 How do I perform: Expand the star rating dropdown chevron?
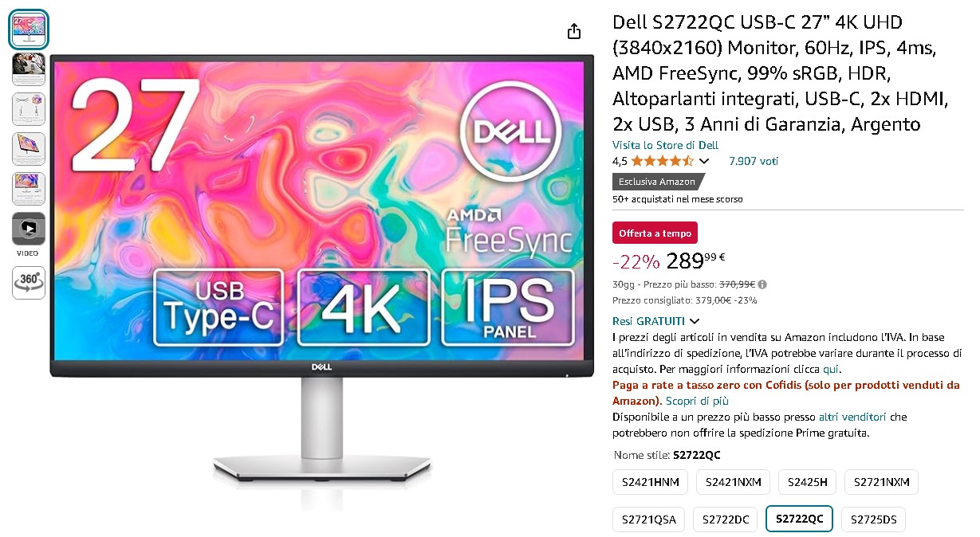[704, 161]
